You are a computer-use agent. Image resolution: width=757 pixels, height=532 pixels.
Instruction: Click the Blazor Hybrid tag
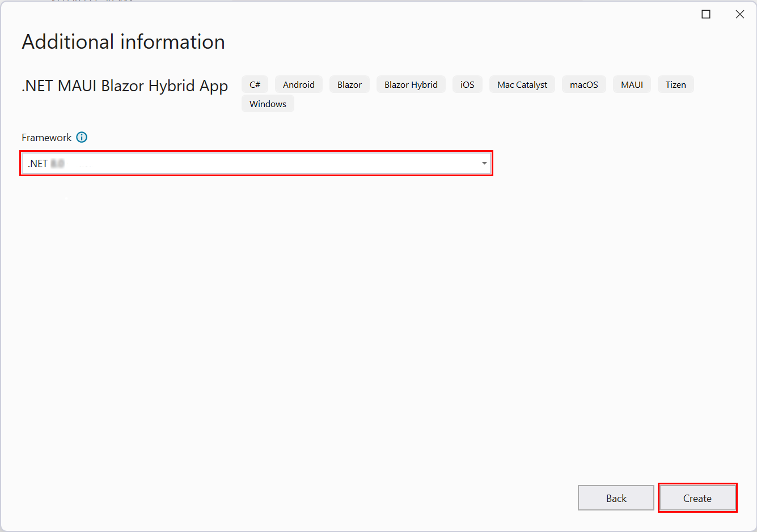[411, 84]
